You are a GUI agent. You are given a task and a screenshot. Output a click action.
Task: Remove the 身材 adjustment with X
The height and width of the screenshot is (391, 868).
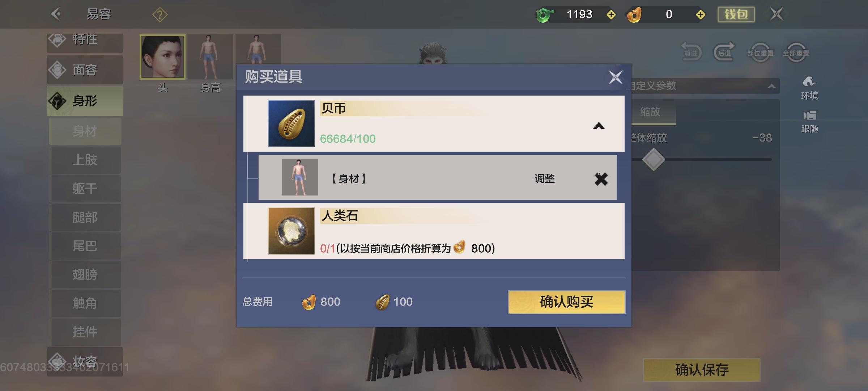(x=601, y=179)
